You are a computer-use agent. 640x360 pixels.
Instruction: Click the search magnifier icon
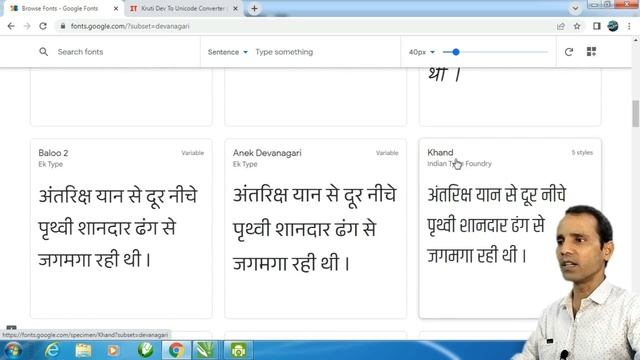tap(44, 52)
